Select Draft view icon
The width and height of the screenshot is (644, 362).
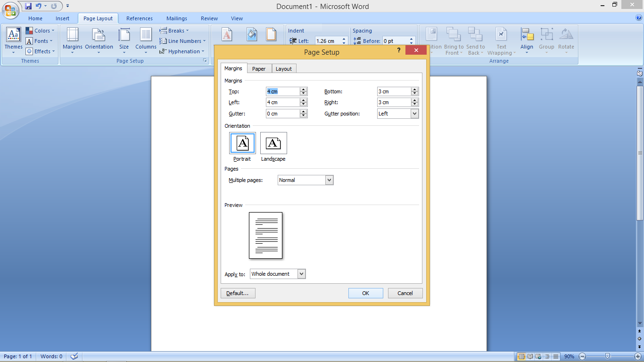[x=556, y=356]
